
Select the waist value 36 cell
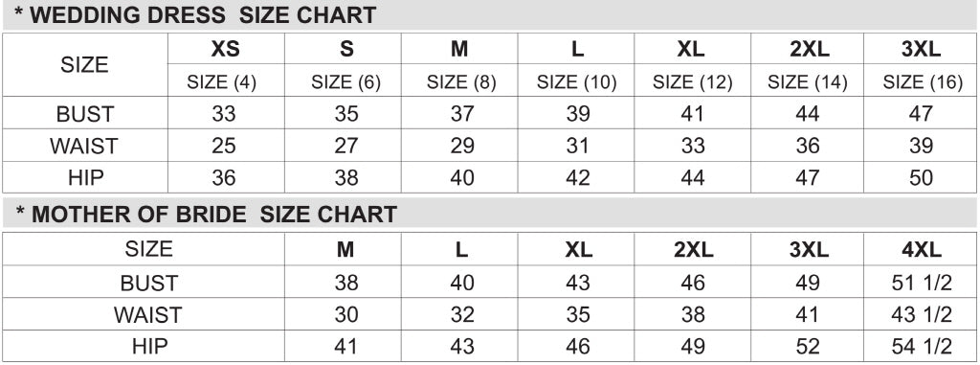click(x=808, y=146)
